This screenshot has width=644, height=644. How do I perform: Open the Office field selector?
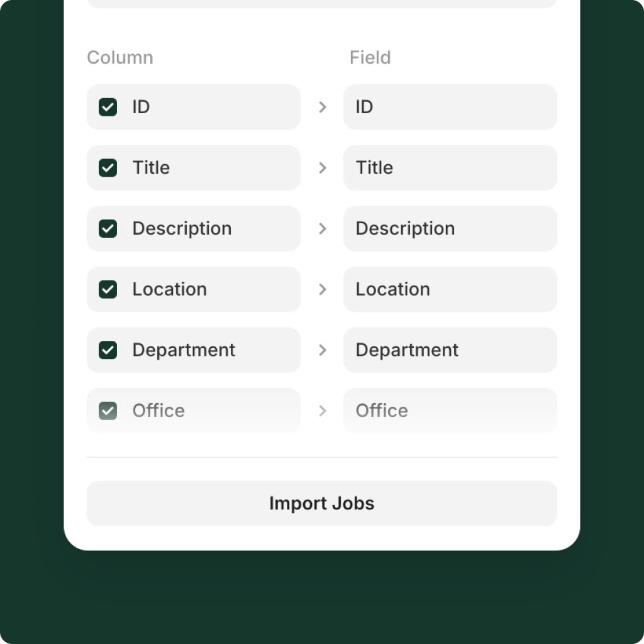tap(450, 411)
